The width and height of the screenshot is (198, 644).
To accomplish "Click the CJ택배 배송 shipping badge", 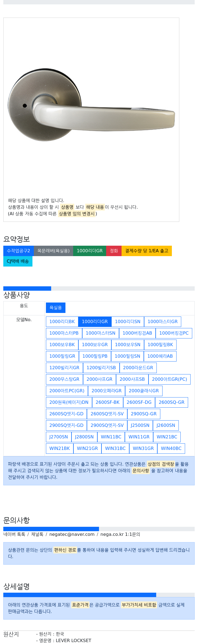I will coord(18,261).
